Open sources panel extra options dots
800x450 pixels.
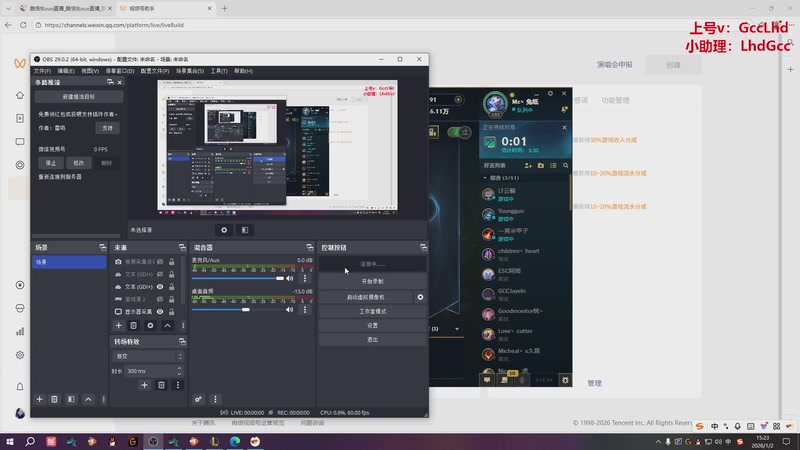coord(183,326)
